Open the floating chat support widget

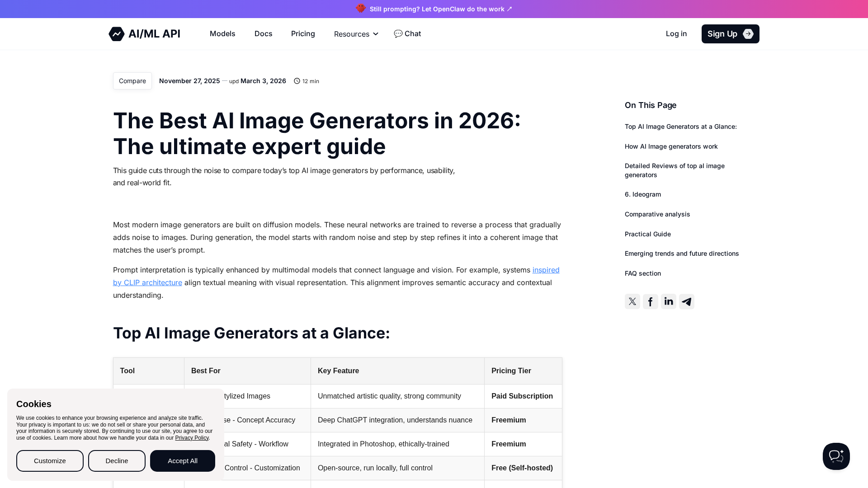click(x=836, y=456)
